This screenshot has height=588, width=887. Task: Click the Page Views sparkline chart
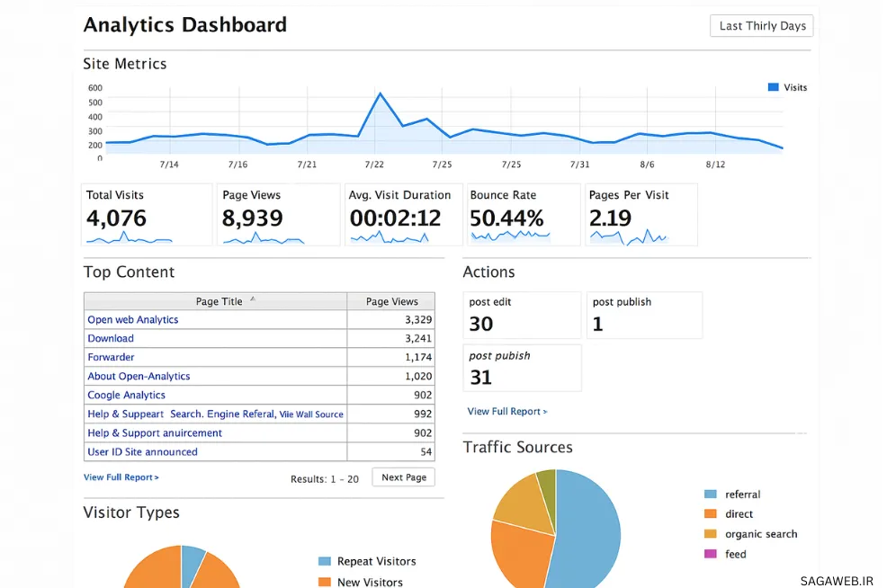264,238
